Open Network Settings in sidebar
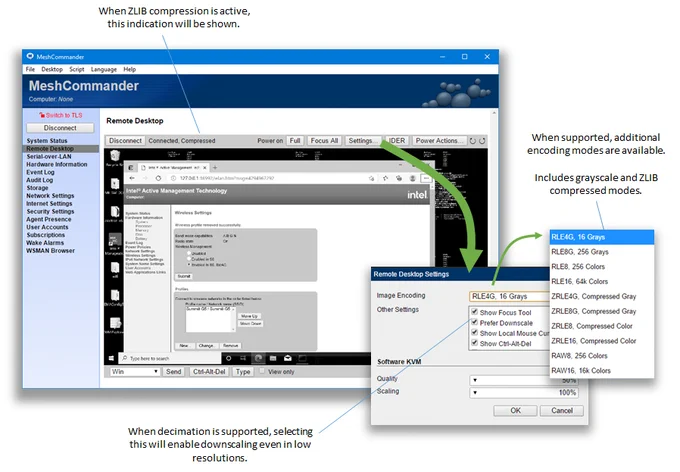The width and height of the screenshot is (680, 472). pyautogui.click(x=50, y=196)
